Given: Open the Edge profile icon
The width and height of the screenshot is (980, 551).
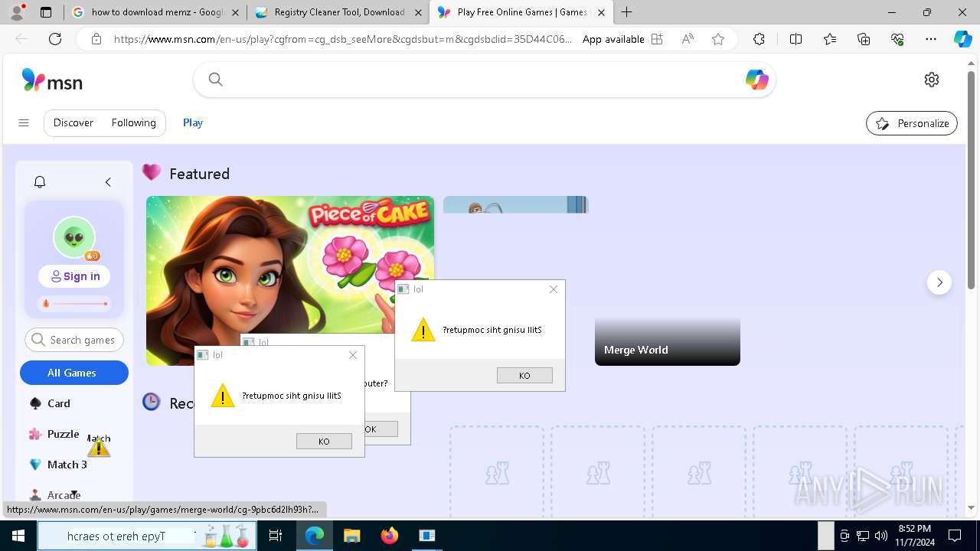Looking at the screenshot, I should (x=17, y=12).
